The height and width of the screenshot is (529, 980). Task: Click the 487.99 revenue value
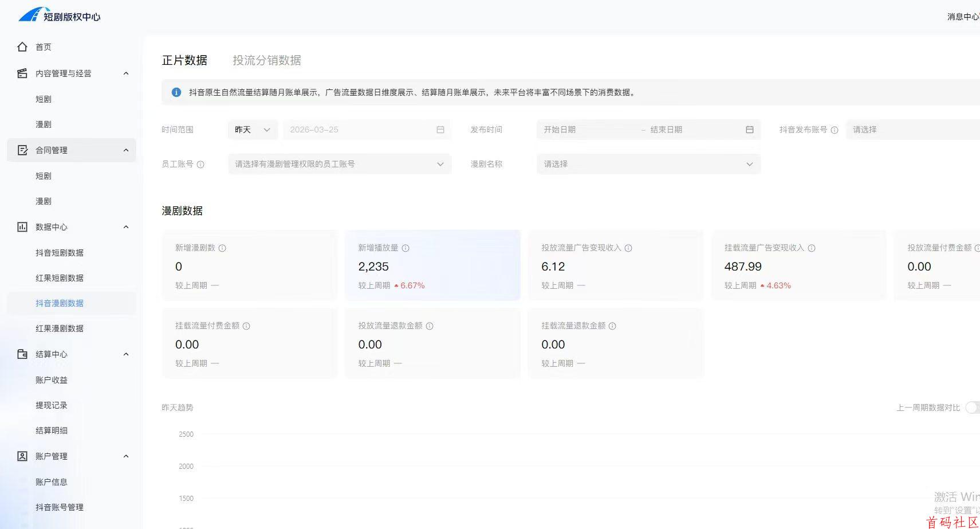(x=743, y=267)
